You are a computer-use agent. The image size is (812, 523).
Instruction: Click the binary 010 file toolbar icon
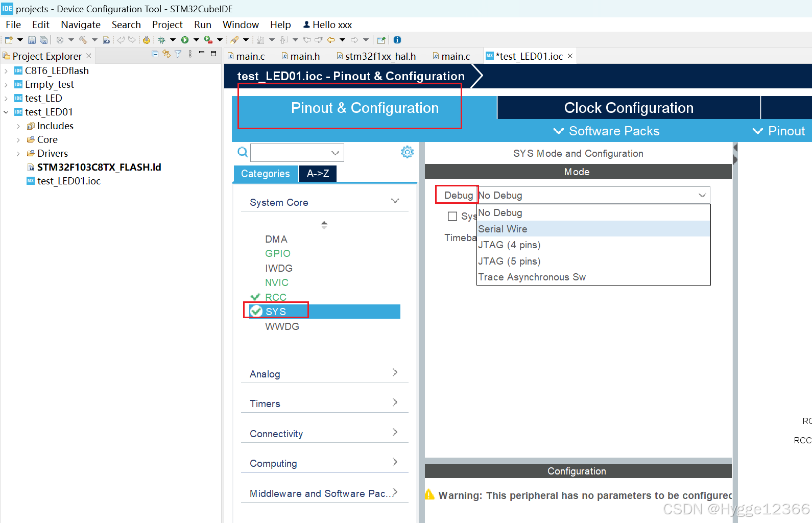click(x=106, y=40)
